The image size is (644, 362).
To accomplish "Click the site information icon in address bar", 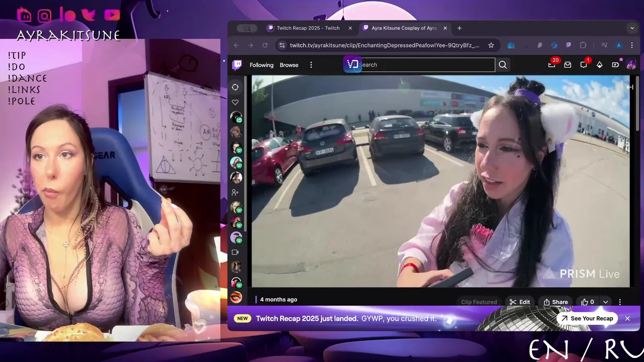I will [x=282, y=45].
